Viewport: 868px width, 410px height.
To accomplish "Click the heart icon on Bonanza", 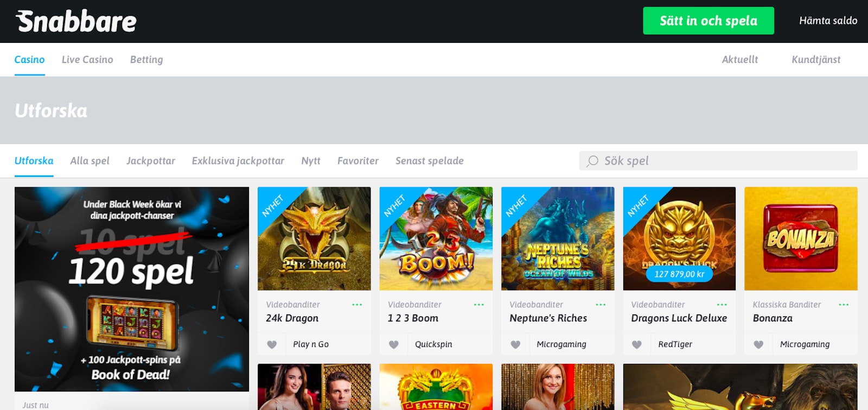I will pyautogui.click(x=758, y=344).
